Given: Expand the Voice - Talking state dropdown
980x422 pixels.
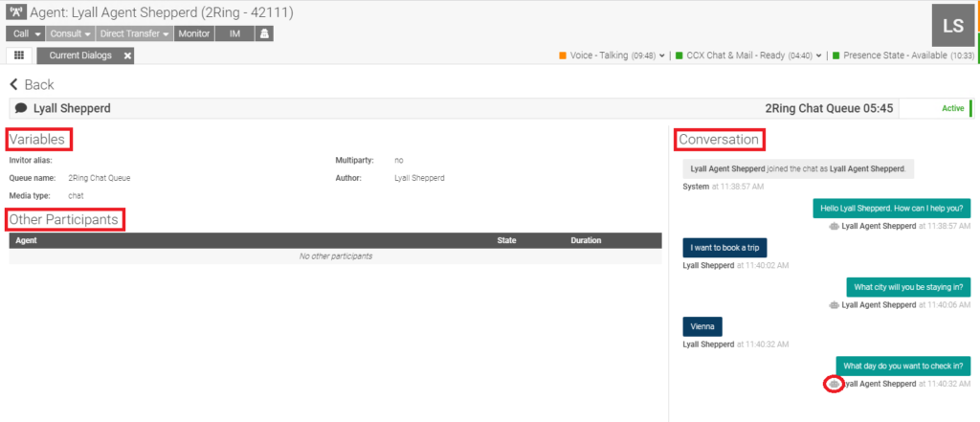Looking at the screenshot, I should click(x=662, y=56).
